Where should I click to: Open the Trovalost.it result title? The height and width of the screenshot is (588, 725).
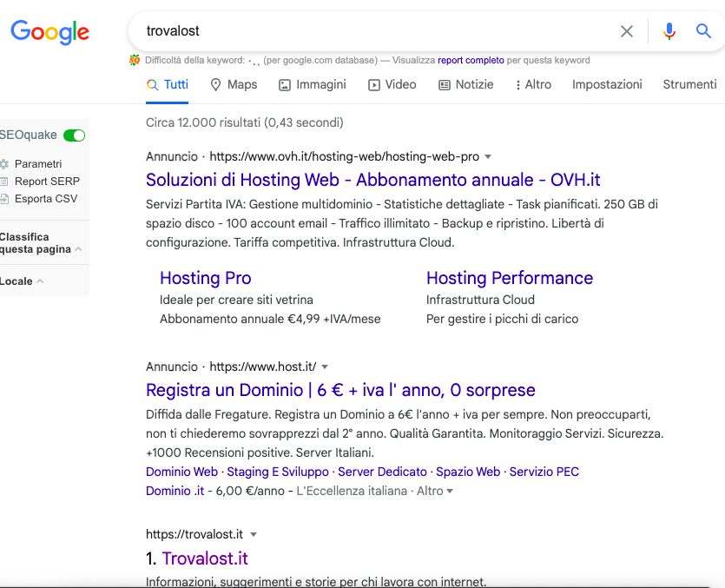click(x=205, y=558)
